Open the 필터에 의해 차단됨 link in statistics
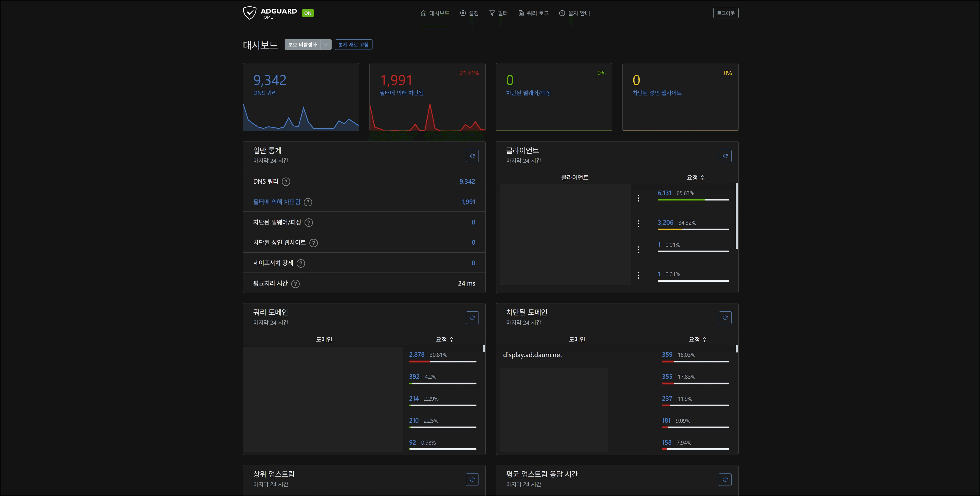 (277, 202)
